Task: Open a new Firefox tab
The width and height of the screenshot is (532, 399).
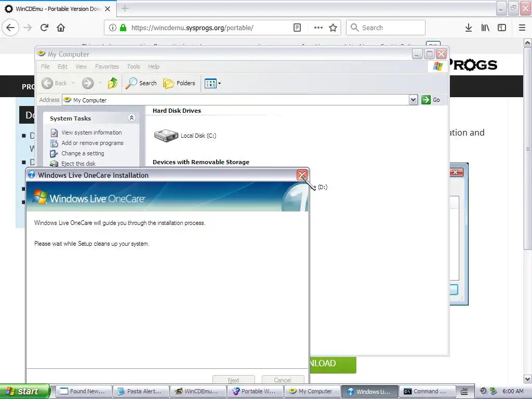Action: click(125, 8)
